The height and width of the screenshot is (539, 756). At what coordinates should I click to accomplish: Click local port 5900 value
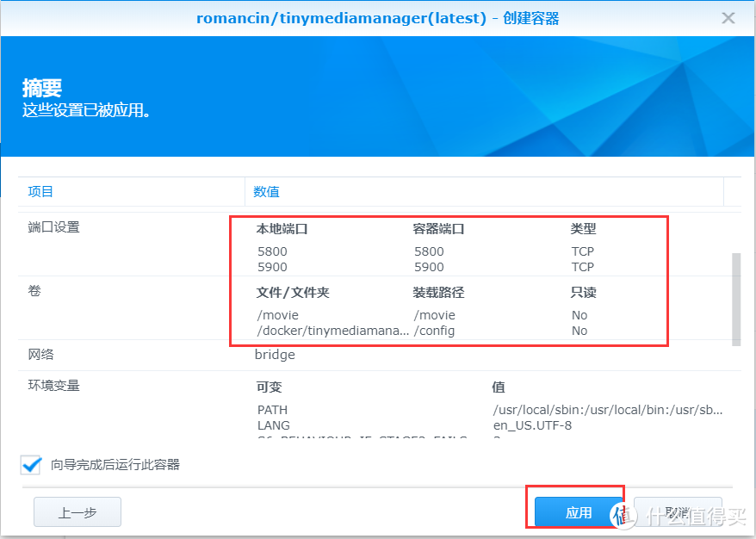272,267
